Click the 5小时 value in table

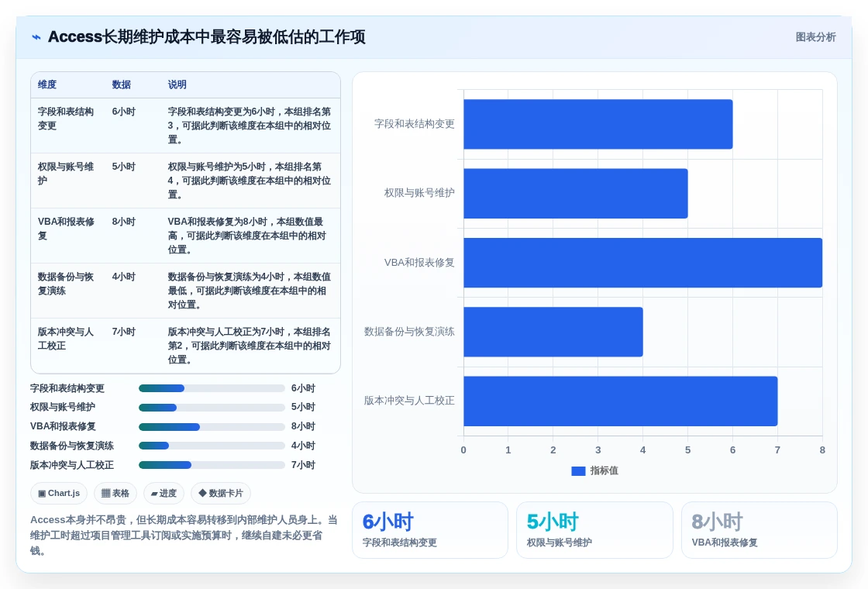tap(123, 167)
